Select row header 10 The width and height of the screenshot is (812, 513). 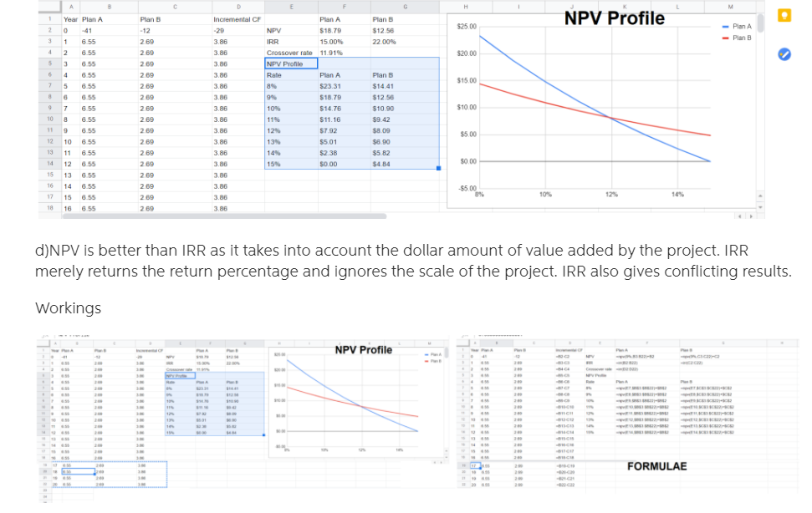click(49, 119)
